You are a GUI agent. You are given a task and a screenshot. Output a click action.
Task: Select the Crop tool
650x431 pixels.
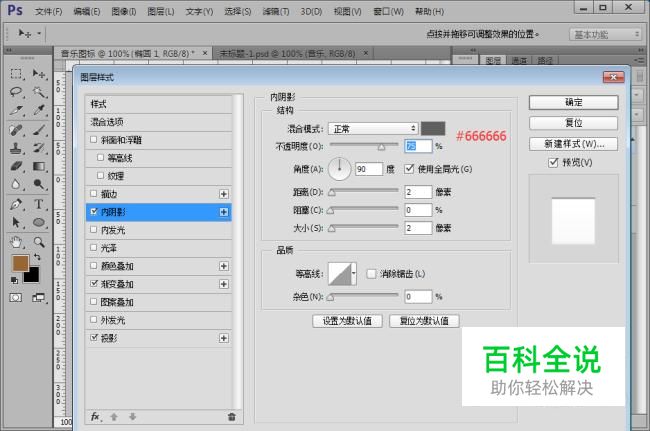coord(16,110)
